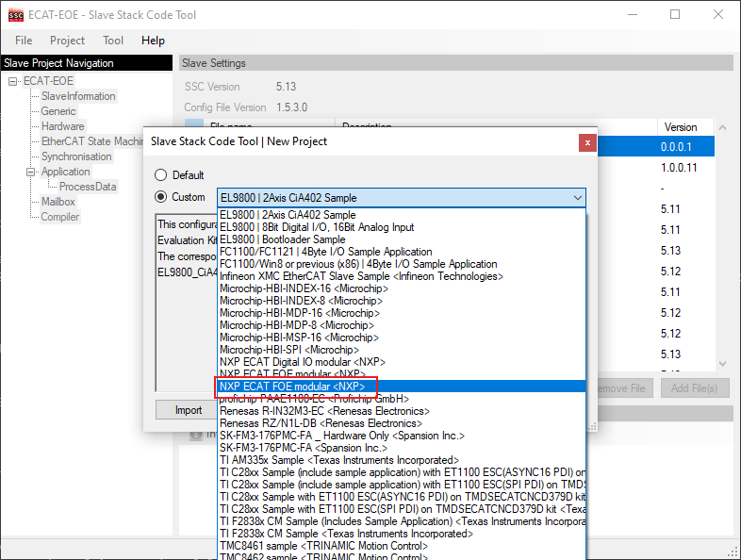Click the SSC app icon in title bar

[x=16, y=15]
